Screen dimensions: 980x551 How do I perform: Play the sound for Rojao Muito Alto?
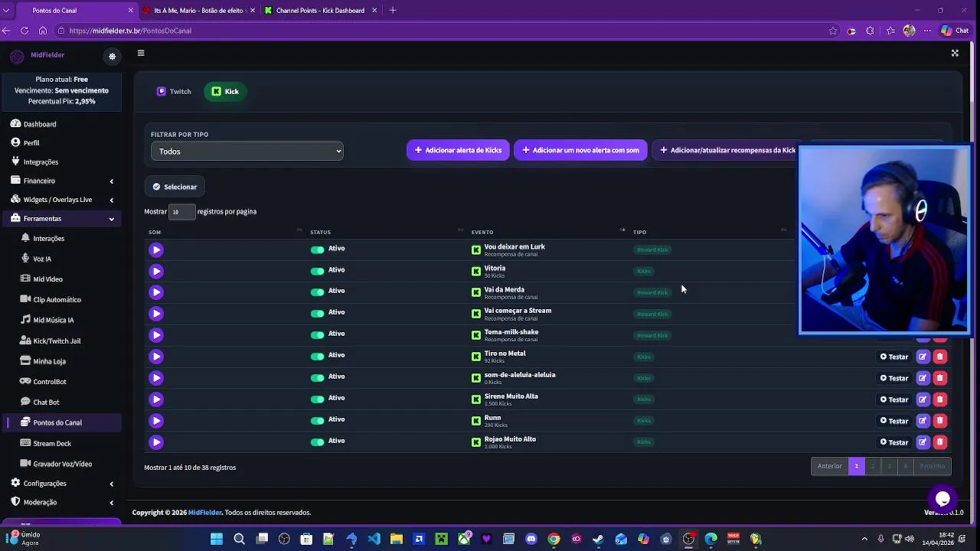(156, 442)
